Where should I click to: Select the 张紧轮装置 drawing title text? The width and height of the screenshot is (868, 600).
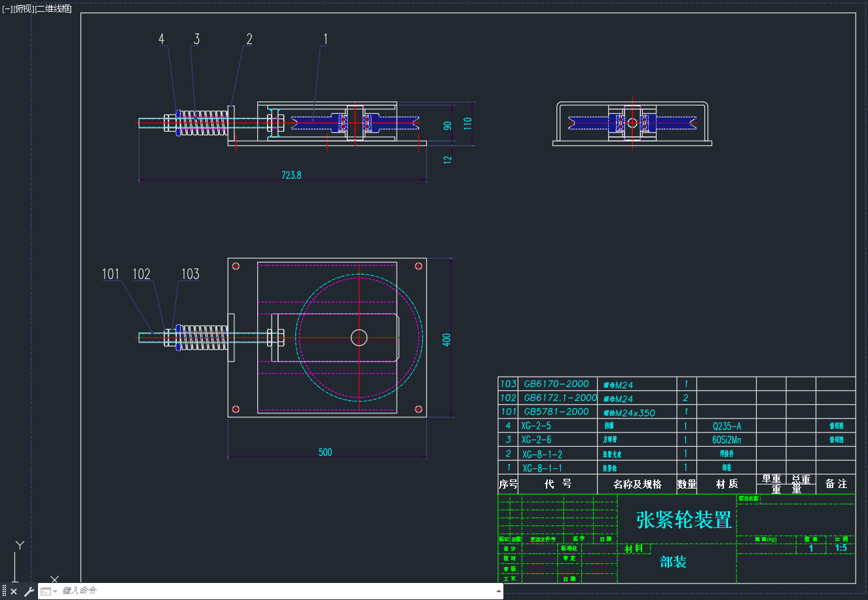pyautogui.click(x=684, y=520)
